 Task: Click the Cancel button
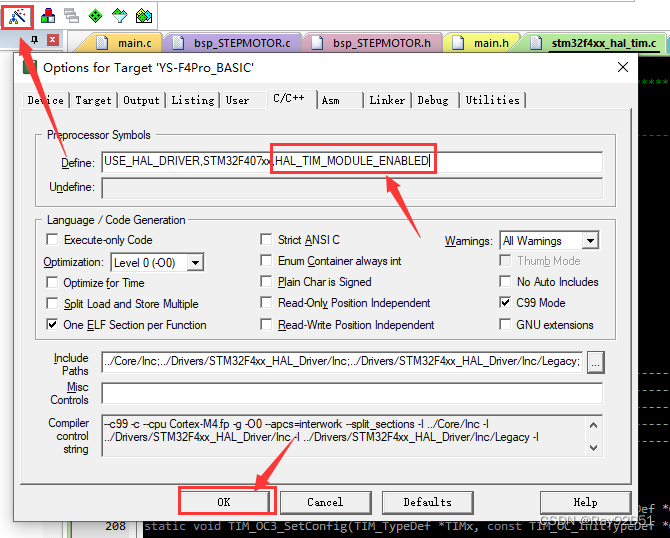pyautogui.click(x=325, y=502)
